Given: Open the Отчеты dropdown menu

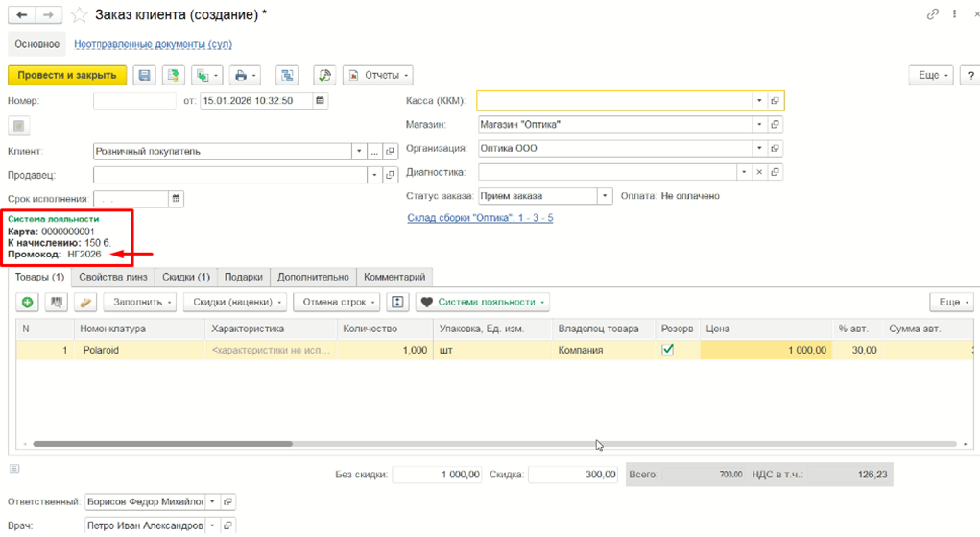Looking at the screenshot, I should click(x=378, y=75).
